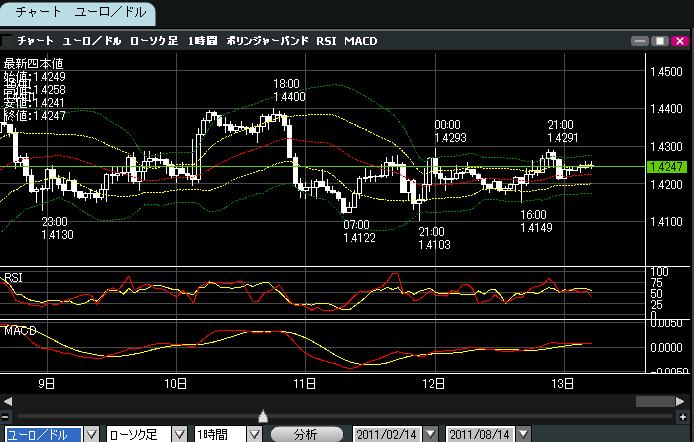This screenshot has width=694, height=442.
Task: Click the horizontal scrollbar thumb under the chart
Action: (x=654, y=401)
